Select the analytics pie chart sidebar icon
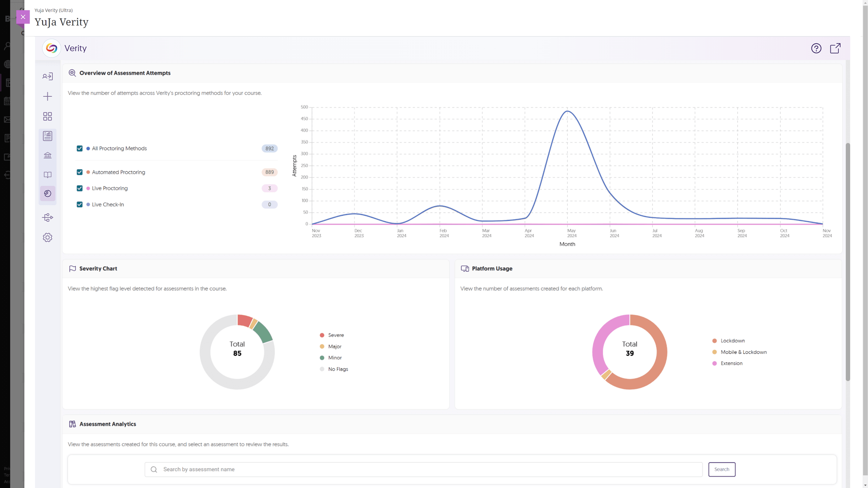The image size is (868, 488). (47, 193)
